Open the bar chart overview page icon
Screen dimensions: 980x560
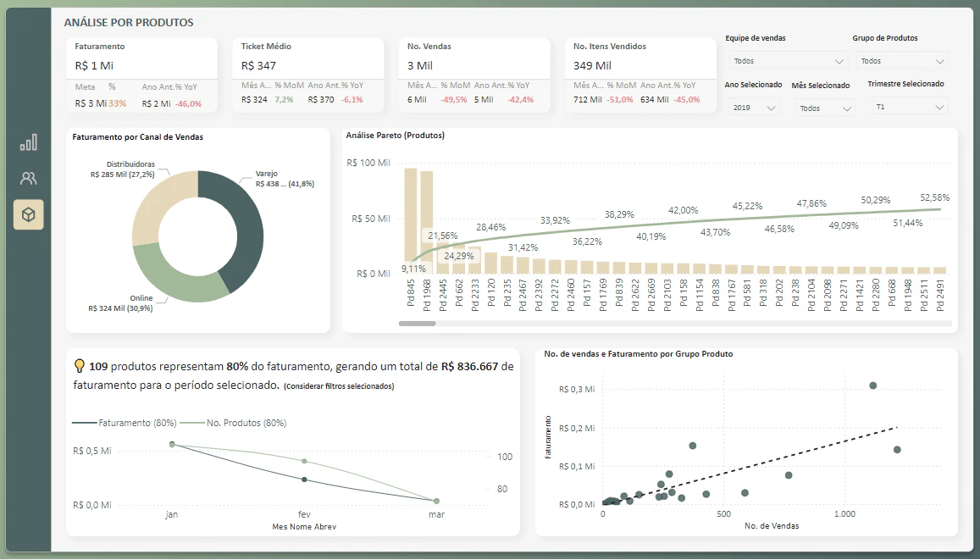[29, 142]
